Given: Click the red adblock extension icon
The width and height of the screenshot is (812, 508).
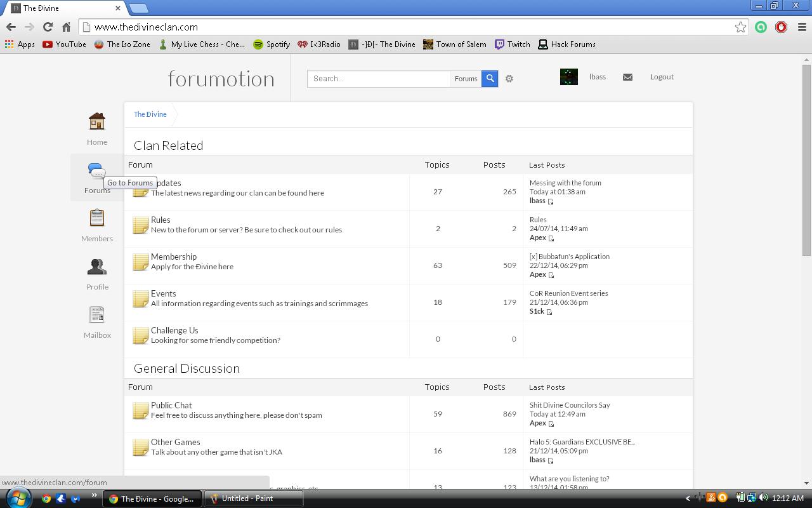Looking at the screenshot, I should [781, 27].
